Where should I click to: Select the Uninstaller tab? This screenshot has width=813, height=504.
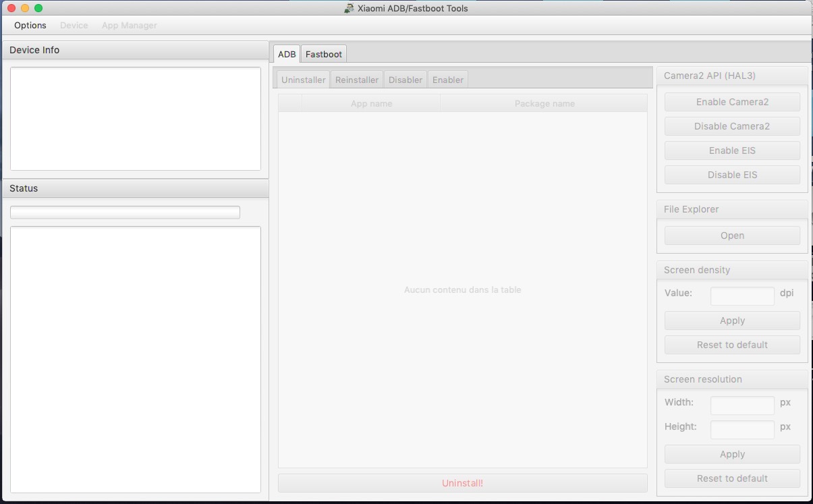tap(304, 80)
